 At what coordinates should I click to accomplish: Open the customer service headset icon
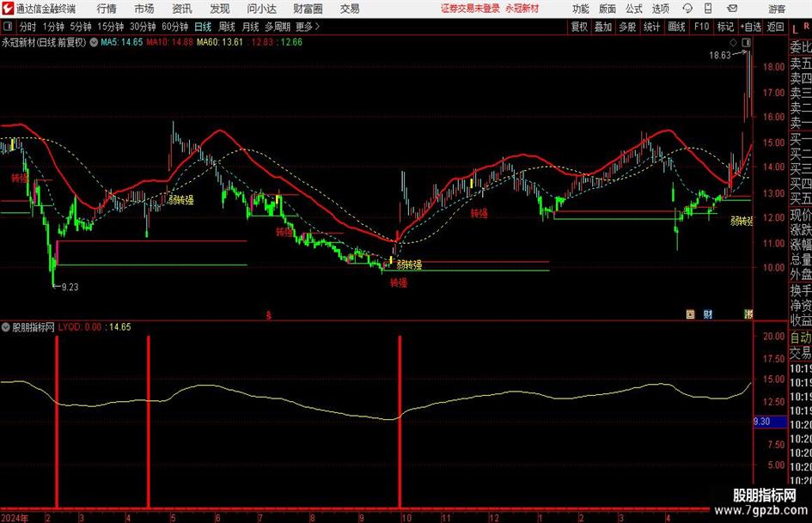click(687, 9)
